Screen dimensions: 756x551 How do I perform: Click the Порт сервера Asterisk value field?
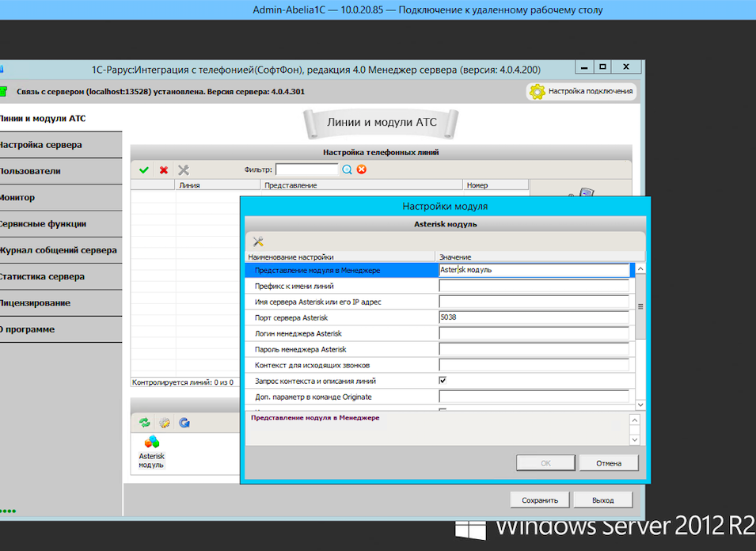(534, 317)
